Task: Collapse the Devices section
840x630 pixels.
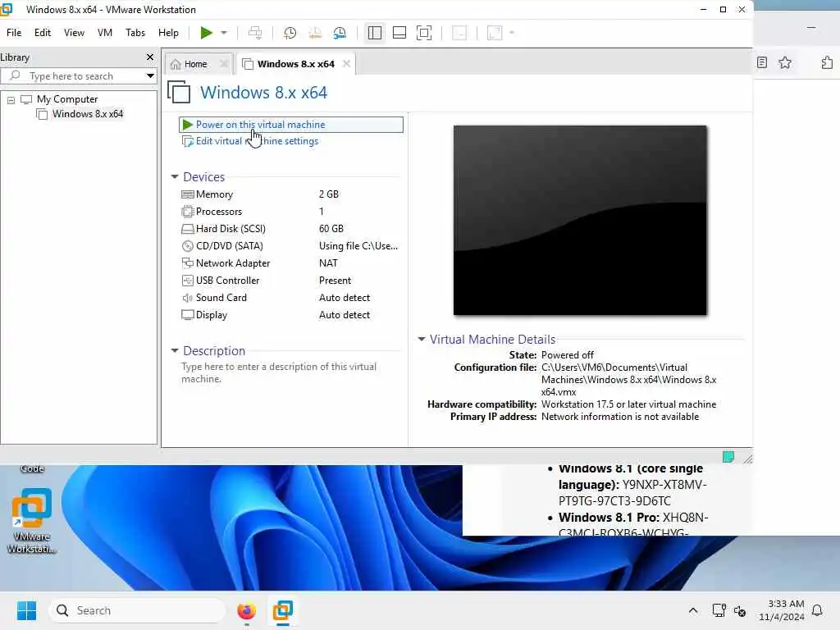Action: 175,177
